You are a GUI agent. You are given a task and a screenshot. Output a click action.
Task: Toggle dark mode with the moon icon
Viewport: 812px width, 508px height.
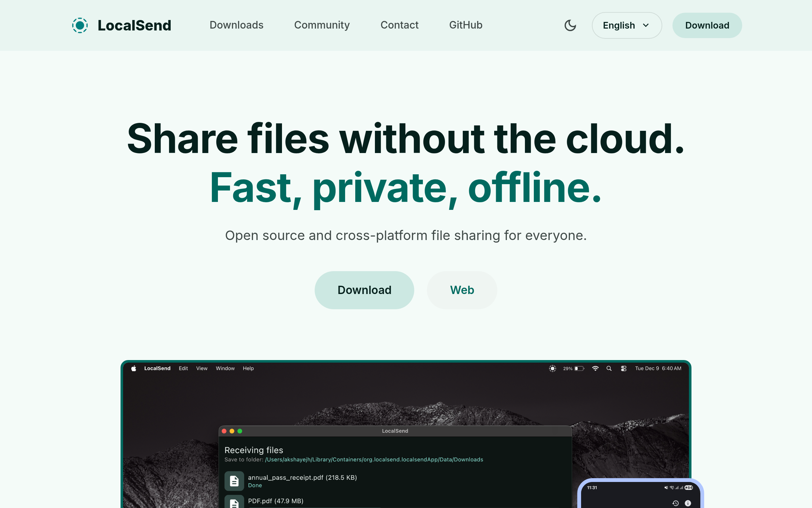(570, 25)
